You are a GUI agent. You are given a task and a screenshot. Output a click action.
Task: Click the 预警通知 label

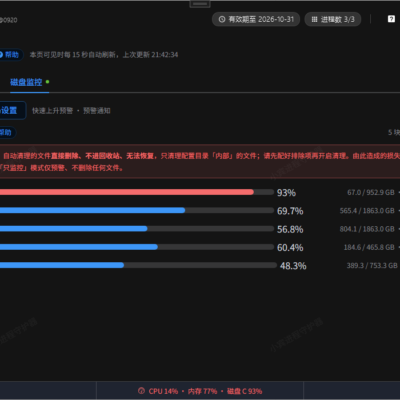(97, 111)
